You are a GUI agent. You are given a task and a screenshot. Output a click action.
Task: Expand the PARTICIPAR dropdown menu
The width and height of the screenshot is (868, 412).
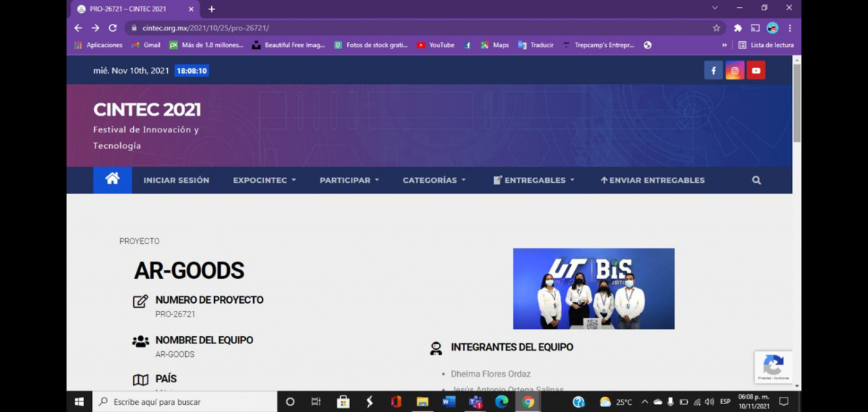[349, 180]
